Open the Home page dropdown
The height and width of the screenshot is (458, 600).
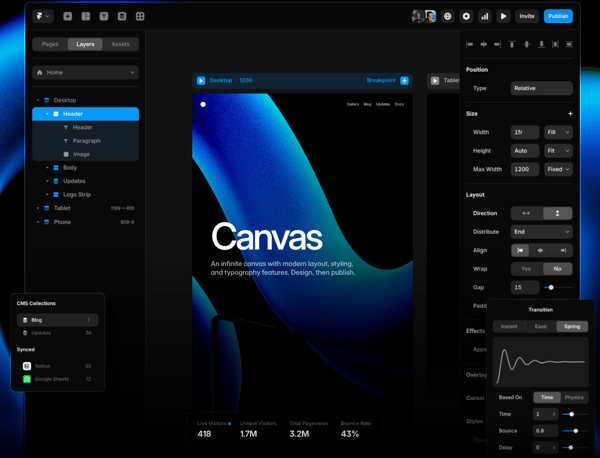pyautogui.click(x=85, y=72)
